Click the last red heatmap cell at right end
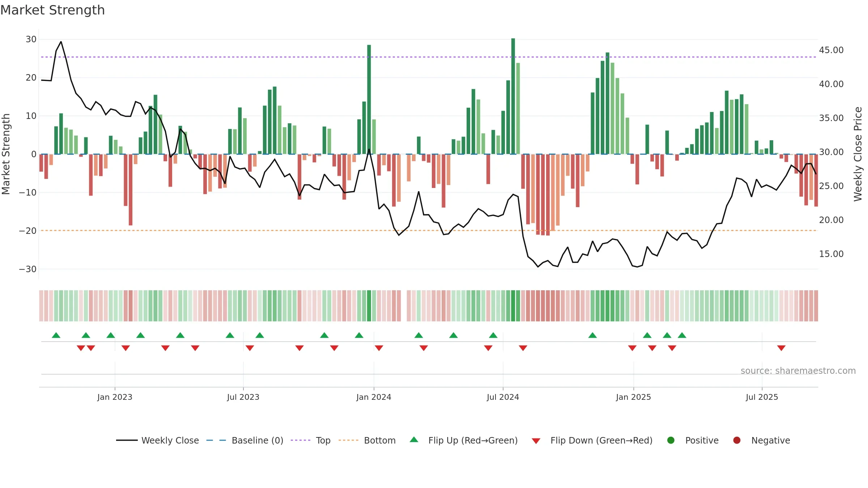 click(x=816, y=305)
